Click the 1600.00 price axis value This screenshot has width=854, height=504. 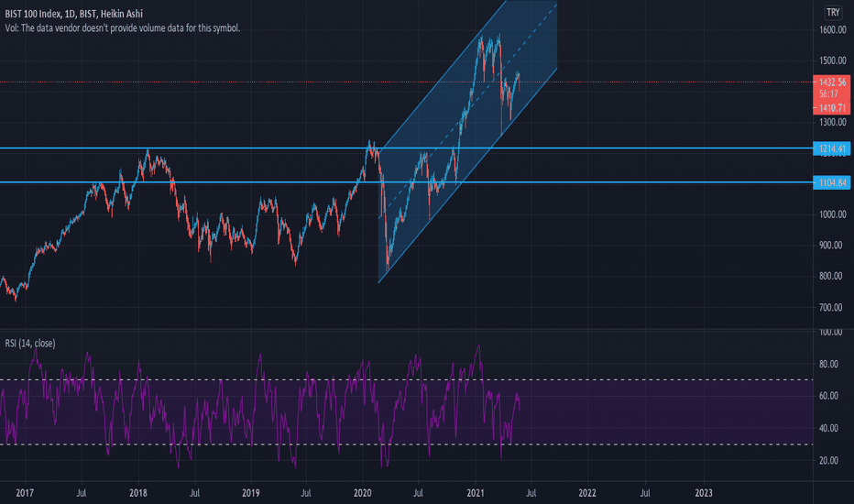(x=833, y=30)
